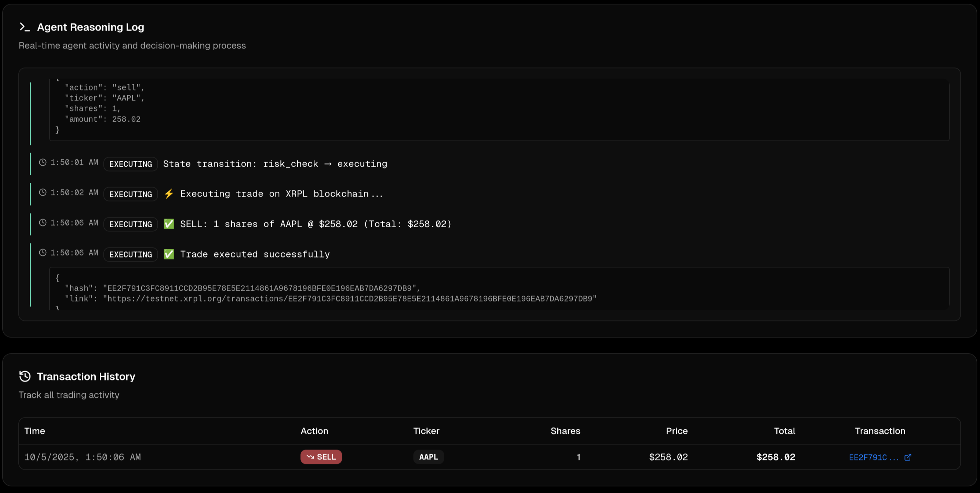Click the Ticker column header
The image size is (980, 493).
pos(426,431)
